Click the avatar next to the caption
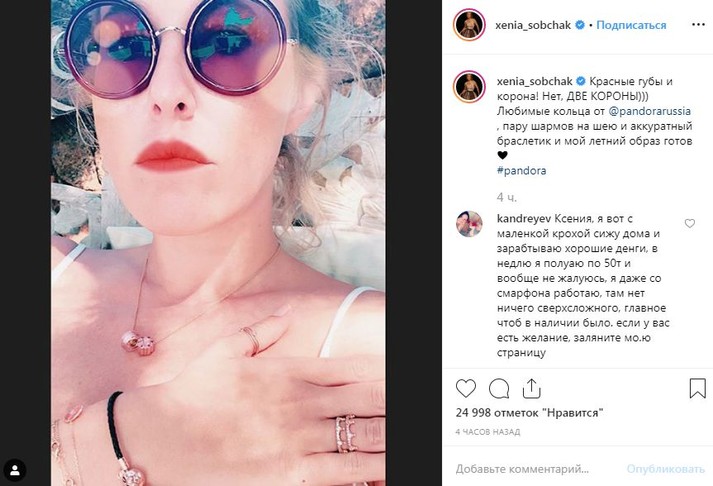The image size is (713, 486). (468, 86)
